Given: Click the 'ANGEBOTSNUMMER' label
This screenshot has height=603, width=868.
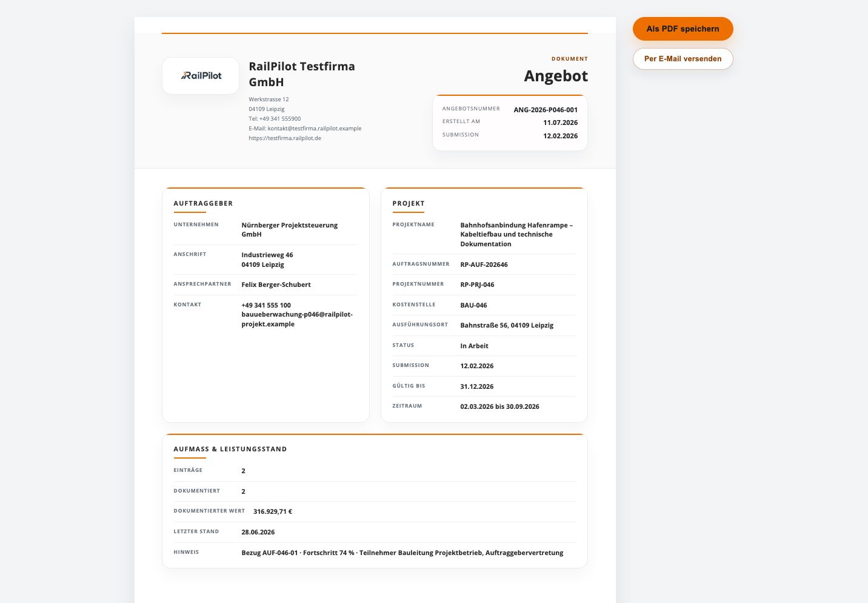Looking at the screenshot, I should click(x=471, y=109).
